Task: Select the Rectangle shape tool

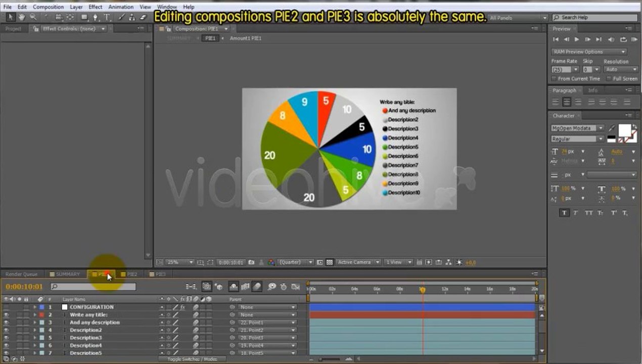Action: pos(84,17)
